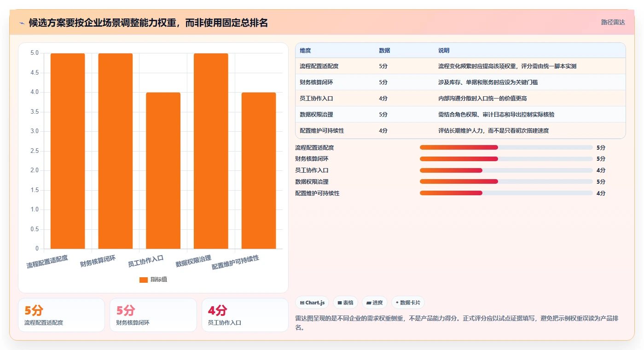Viewport: 644px width, 350px height.
Task: Click the orange chart bar for 配置维护可持续性
Action: pyautogui.click(x=259, y=170)
